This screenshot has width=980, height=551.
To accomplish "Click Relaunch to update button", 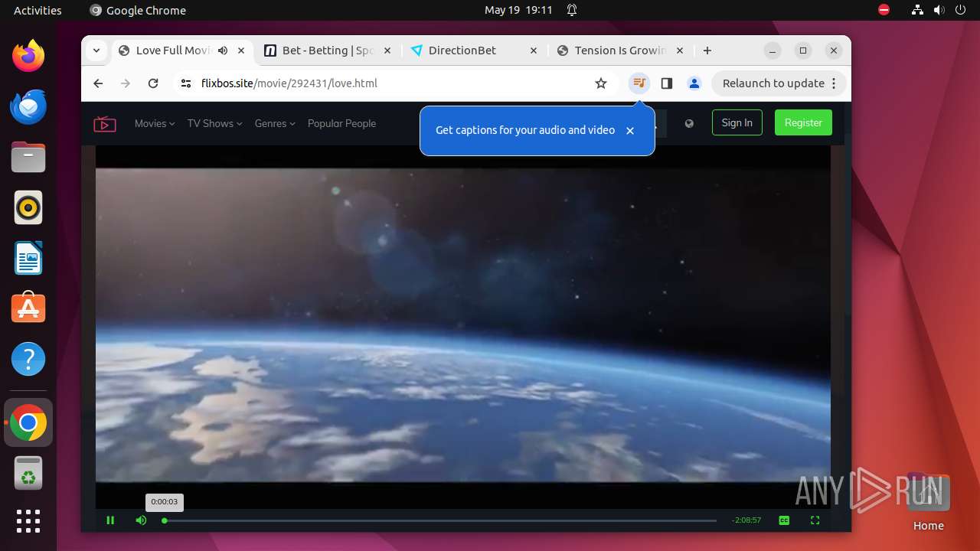I will (x=779, y=83).
